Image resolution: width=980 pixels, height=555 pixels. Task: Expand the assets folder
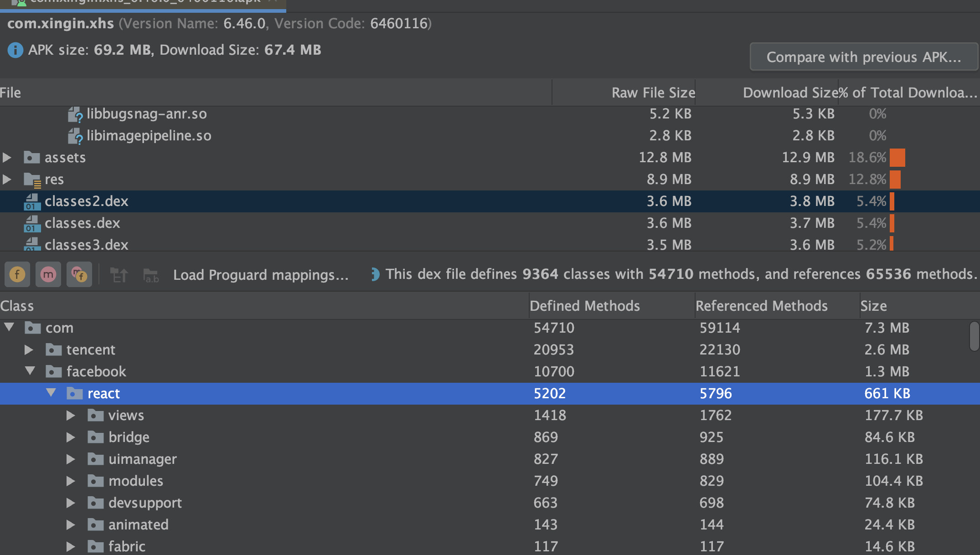click(7, 158)
